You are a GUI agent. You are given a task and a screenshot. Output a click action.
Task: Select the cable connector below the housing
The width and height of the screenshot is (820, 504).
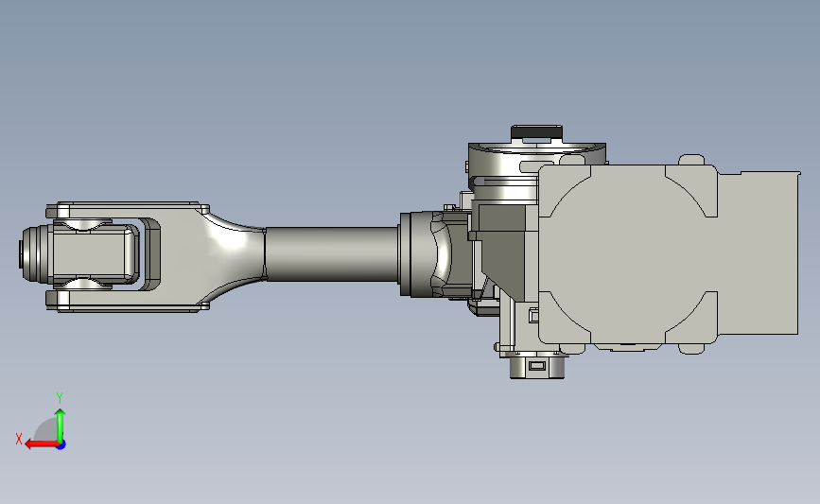pyautogui.click(x=537, y=366)
